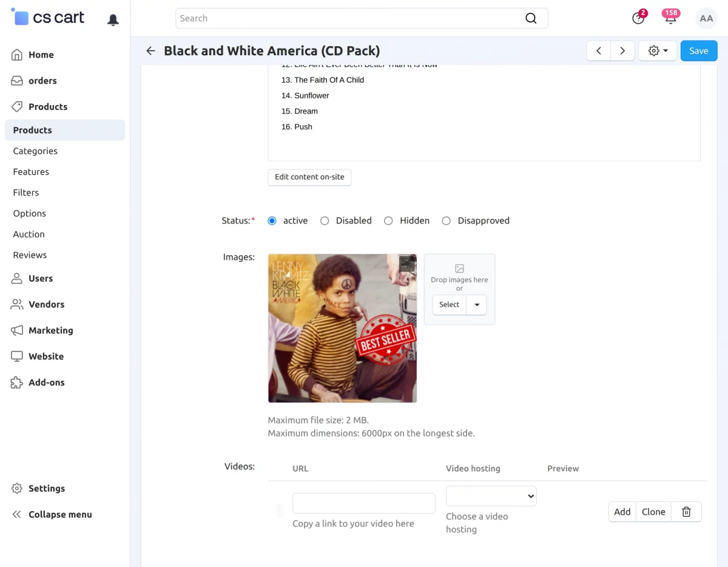Open the Reviews menu item
This screenshot has width=728, height=567.
point(30,255)
